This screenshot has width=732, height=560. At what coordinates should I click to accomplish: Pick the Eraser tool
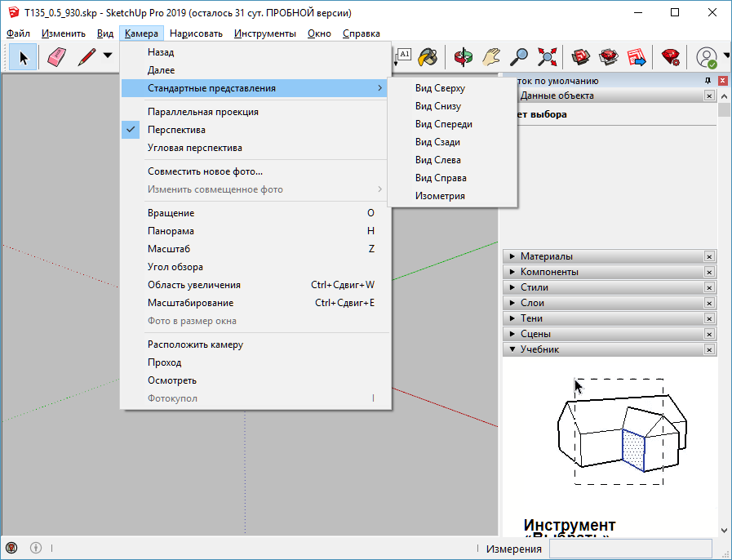[x=55, y=56]
